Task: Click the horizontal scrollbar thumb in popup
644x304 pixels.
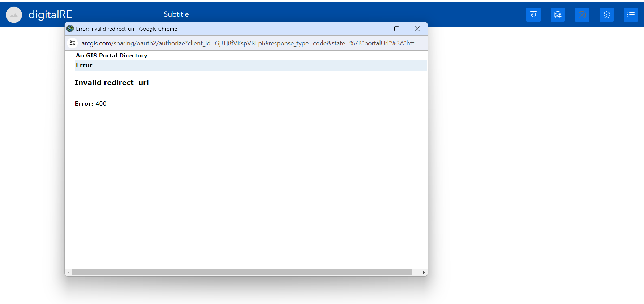Action: coord(242,272)
